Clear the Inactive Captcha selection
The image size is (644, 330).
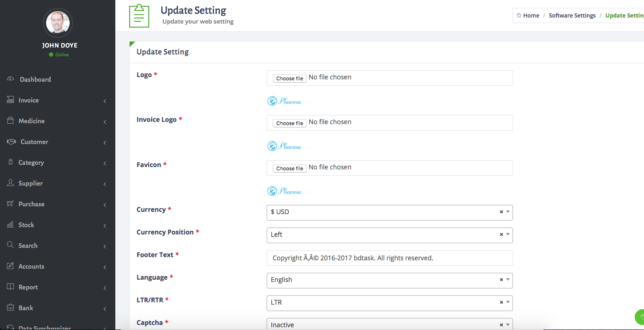coord(501,324)
